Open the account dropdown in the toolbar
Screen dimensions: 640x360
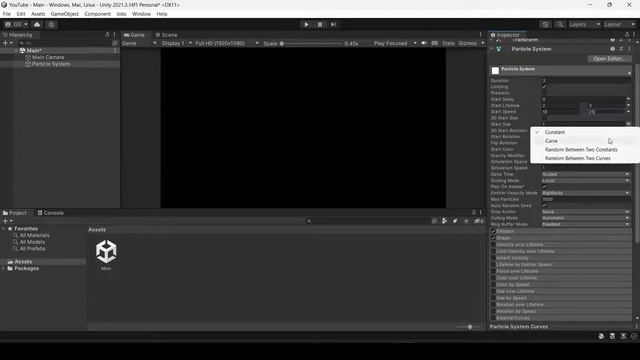[16, 24]
